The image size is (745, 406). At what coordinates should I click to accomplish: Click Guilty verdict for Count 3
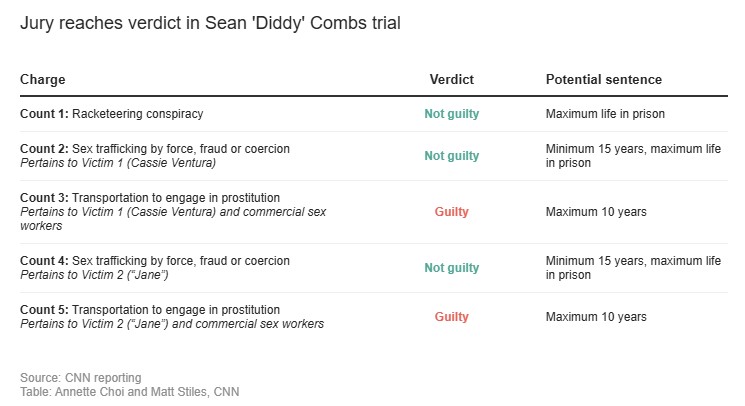click(x=451, y=212)
